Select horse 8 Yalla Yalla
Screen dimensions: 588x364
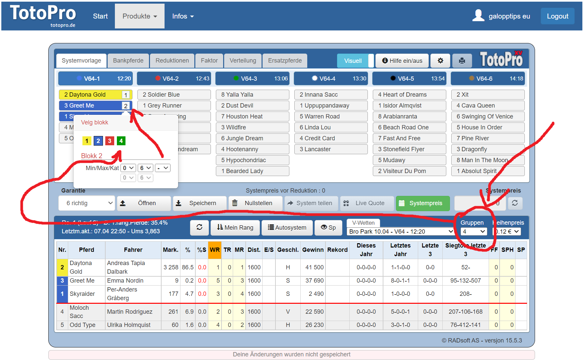coord(253,95)
